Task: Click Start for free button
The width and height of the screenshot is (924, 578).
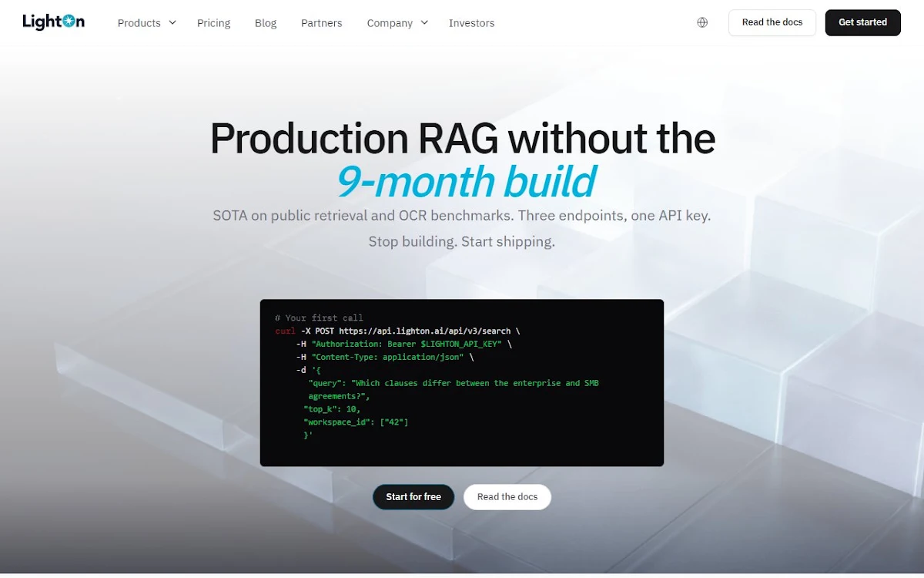Action: [x=413, y=497]
